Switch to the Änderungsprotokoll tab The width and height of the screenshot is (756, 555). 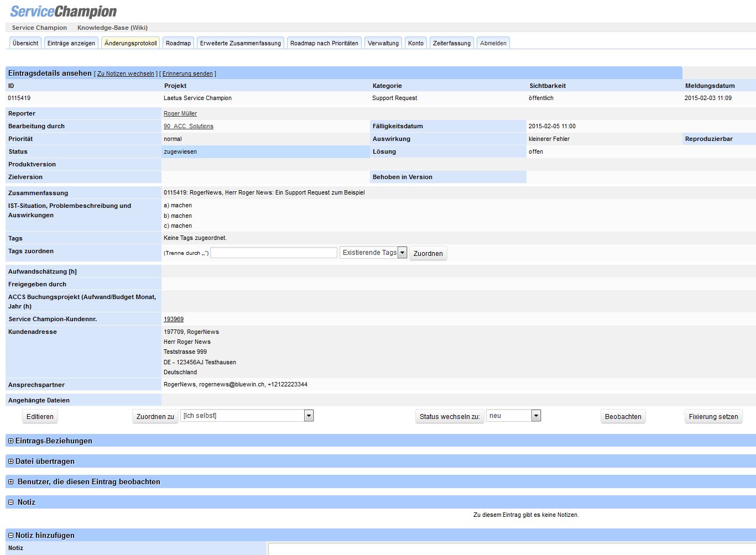coord(131,43)
